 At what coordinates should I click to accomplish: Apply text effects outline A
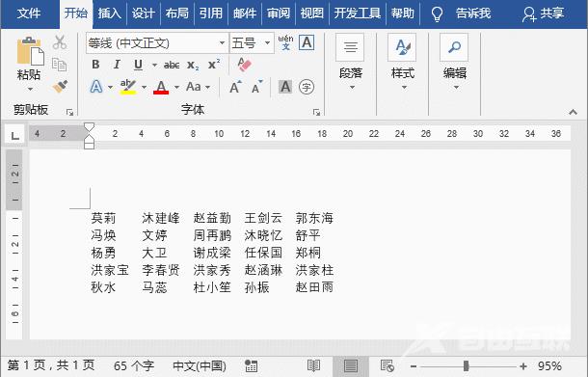click(96, 87)
